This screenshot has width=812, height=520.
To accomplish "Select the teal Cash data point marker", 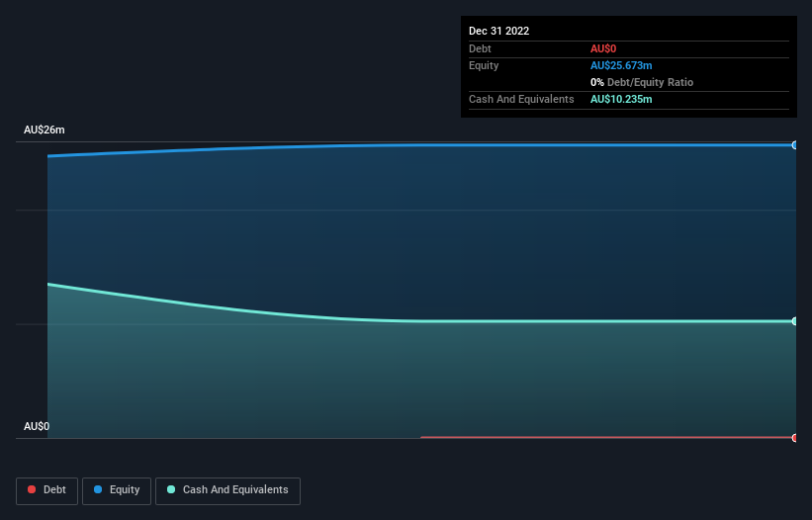I will [795, 321].
